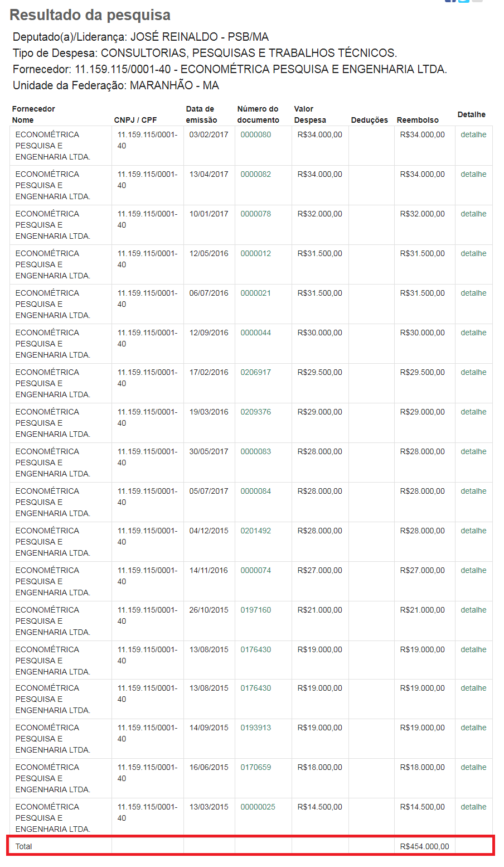Click the date cell 17/02/2016

[209, 372]
